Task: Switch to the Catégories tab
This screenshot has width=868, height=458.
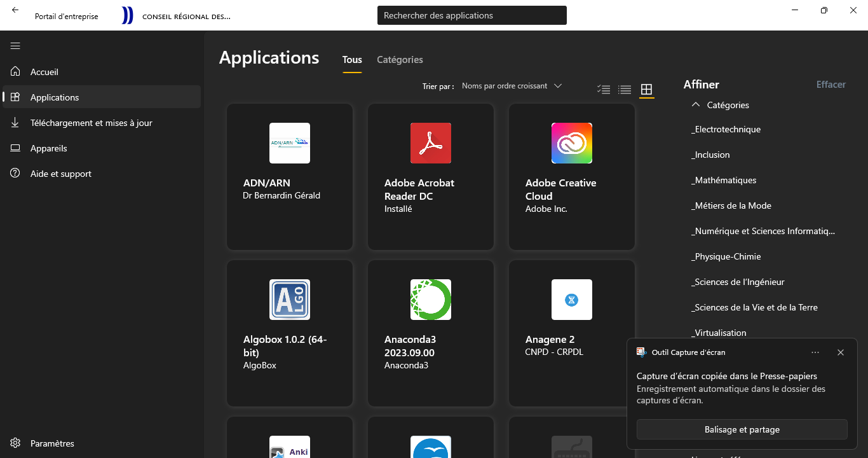Action: click(400, 60)
